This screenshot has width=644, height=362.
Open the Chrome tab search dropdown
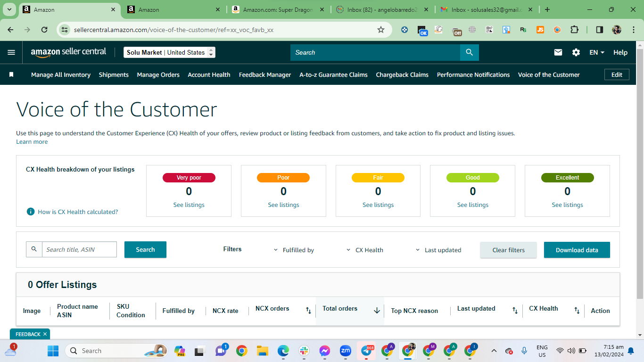click(9, 9)
